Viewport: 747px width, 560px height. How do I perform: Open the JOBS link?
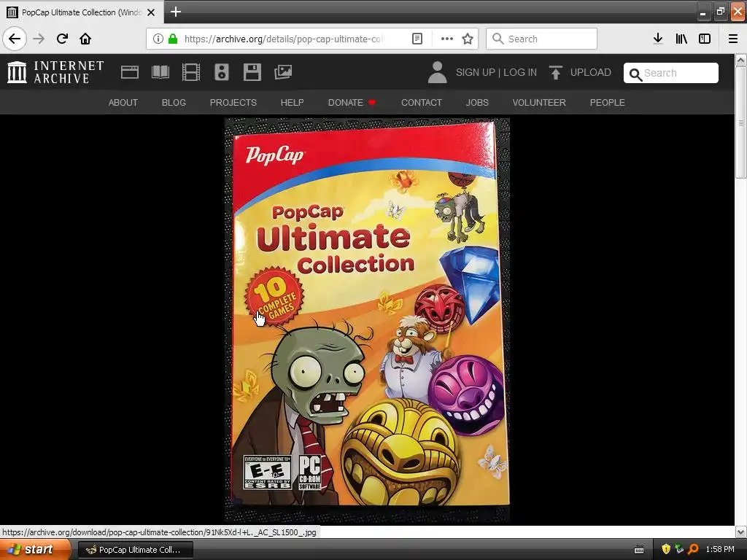point(477,102)
